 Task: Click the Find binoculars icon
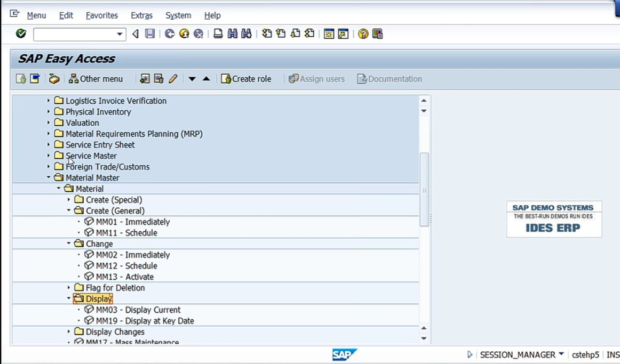click(233, 34)
